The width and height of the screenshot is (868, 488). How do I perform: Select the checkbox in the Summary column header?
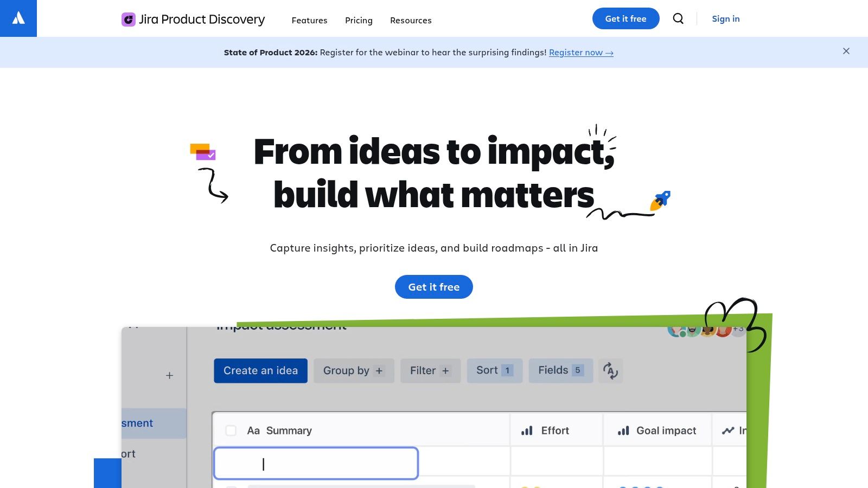[231, 430]
